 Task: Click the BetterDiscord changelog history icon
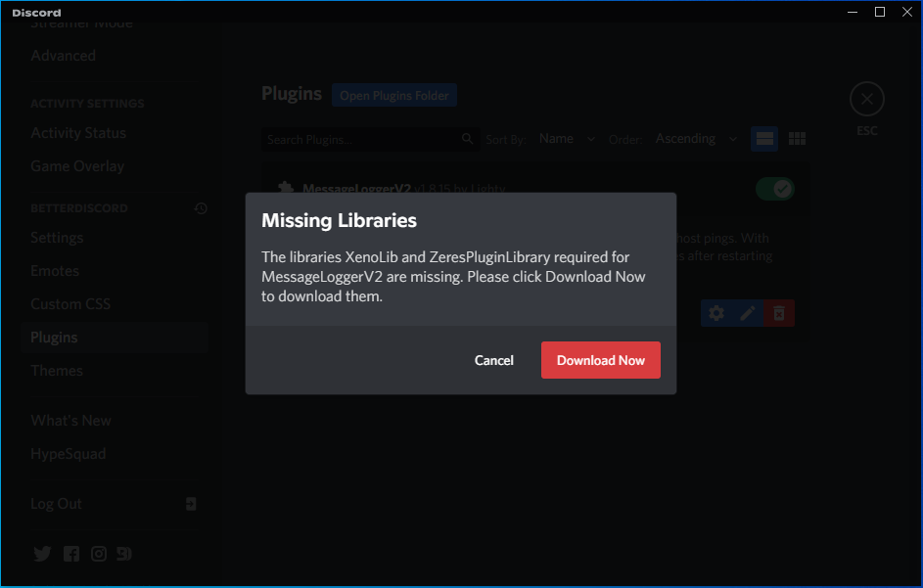coord(201,208)
